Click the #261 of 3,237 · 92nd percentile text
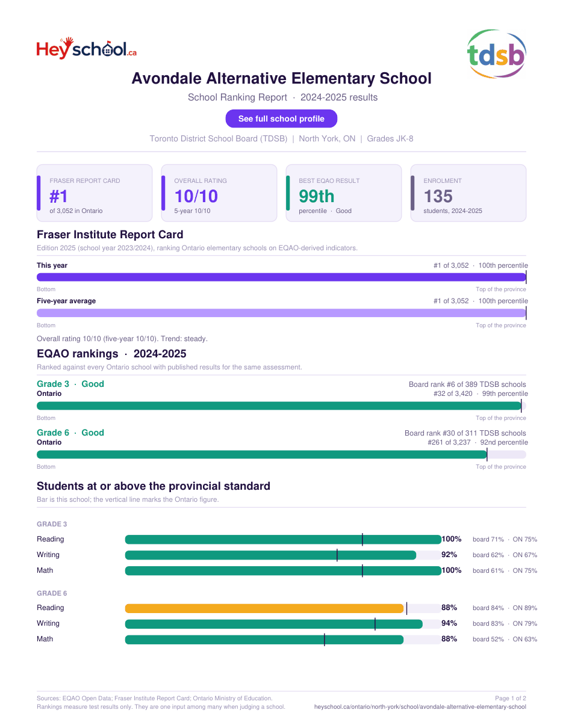 click(478, 442)
